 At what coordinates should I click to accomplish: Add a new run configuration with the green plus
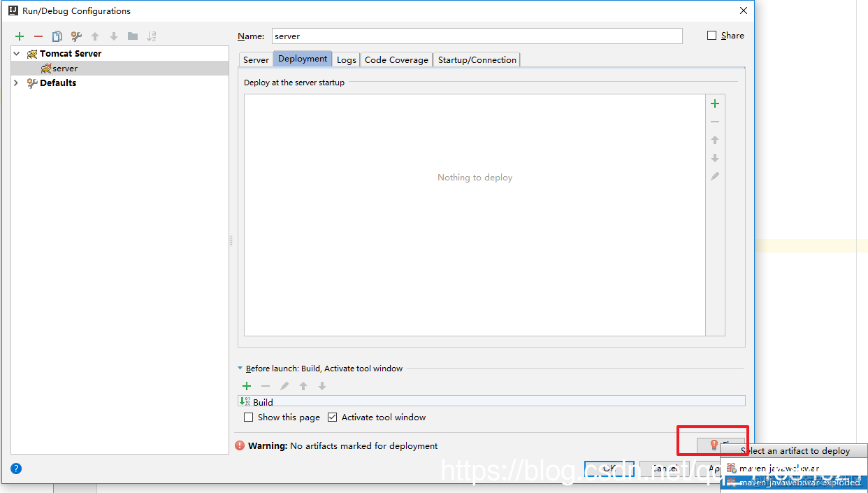pos(20,36)
